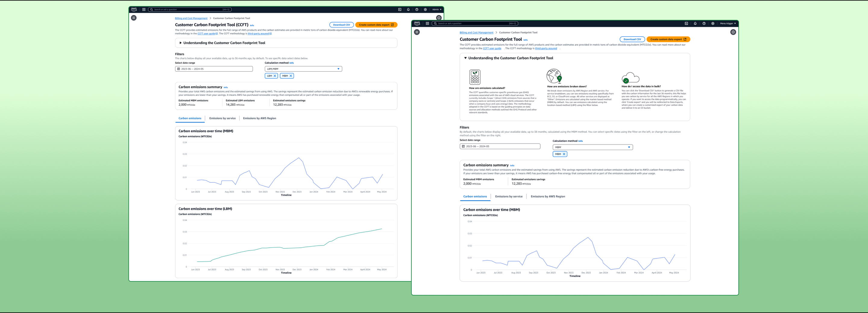
Task: Open notifications bell in left window
Action: click(x=408, y=9)
